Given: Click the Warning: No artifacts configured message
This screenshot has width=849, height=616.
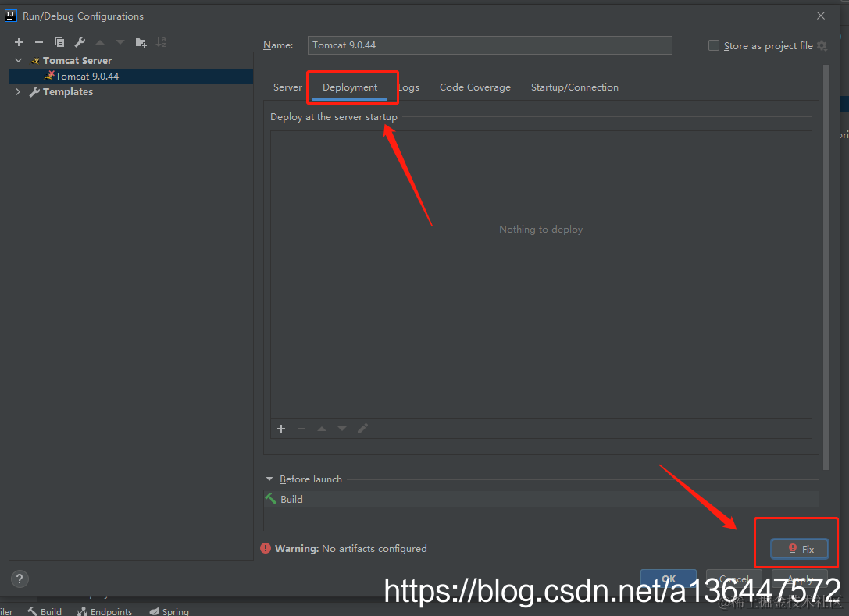Looking at the screenshot, I should 351,548.
